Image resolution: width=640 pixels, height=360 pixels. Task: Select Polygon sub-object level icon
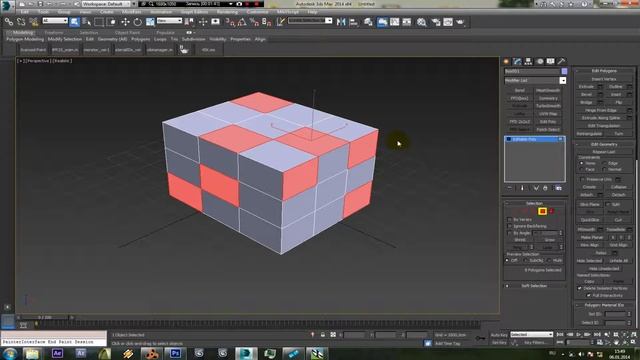(x=542, y=211)
